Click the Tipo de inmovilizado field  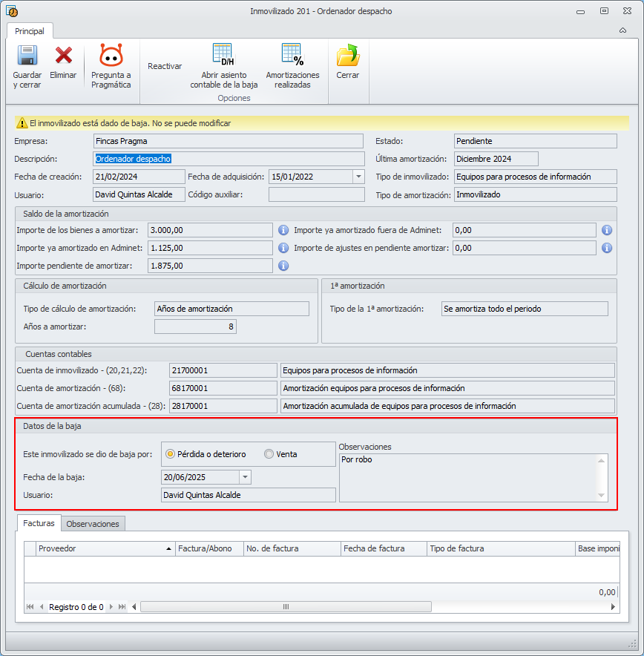(535, 177)
